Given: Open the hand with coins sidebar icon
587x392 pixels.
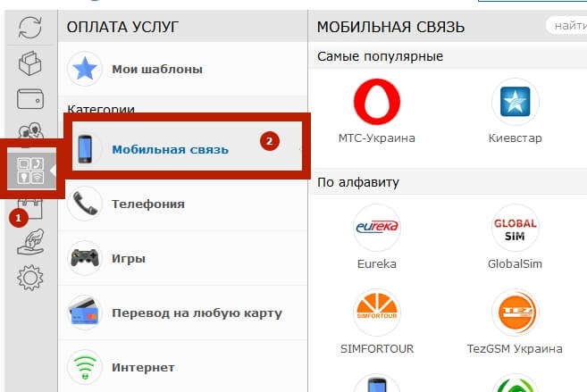Looking at the screenshot, I should coord(30,242).
